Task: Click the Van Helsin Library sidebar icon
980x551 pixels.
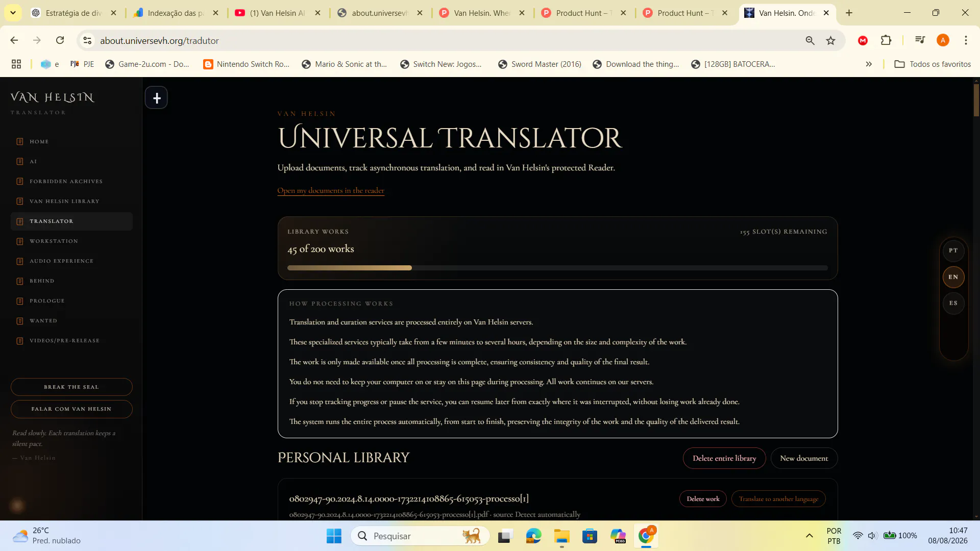Action: [20, 202]
